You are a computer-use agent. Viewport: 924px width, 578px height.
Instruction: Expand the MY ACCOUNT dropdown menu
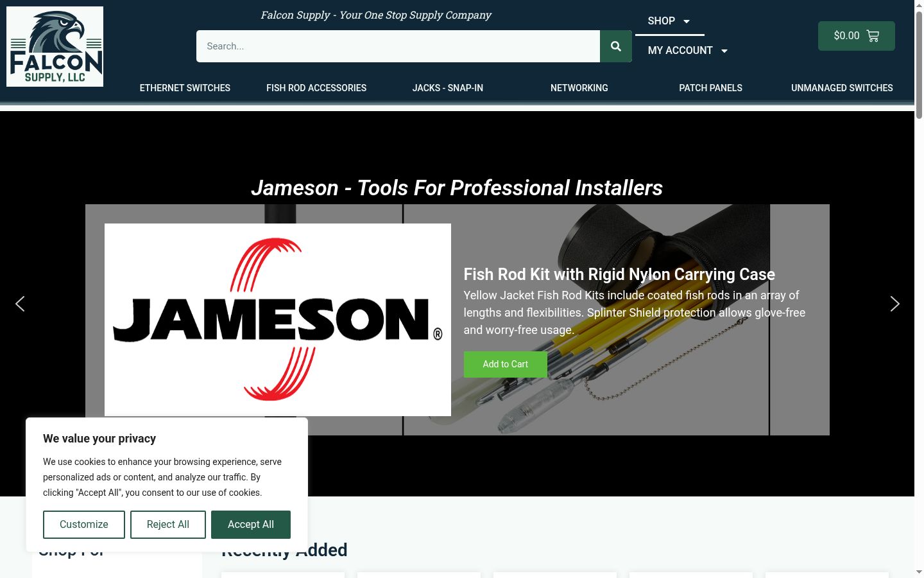pyautogui.click(x=688, y=51)
